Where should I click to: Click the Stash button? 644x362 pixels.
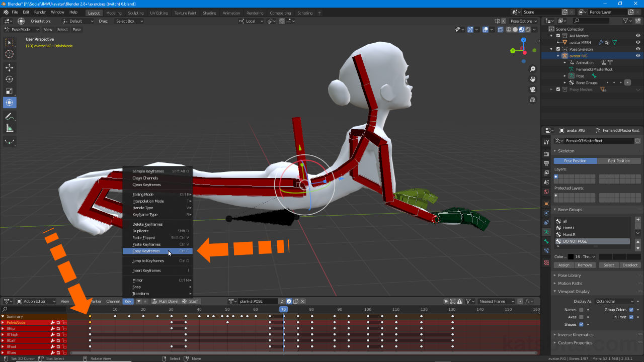(x=191, y=301)
